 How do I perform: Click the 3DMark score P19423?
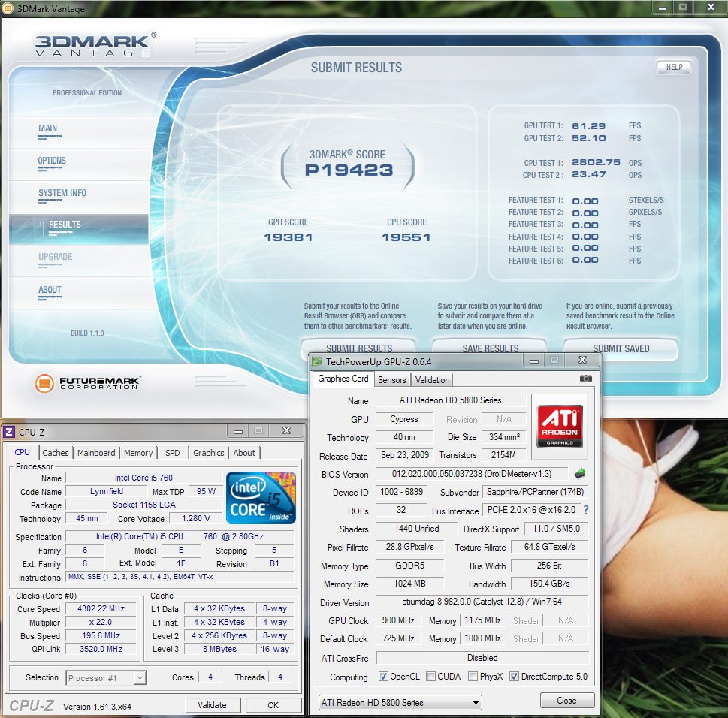point(349,170)
